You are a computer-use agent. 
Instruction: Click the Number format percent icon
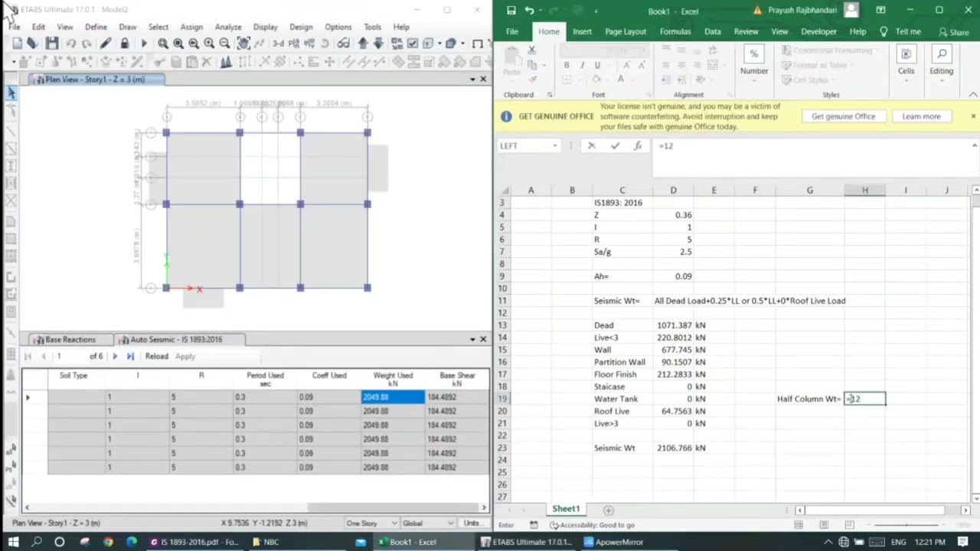[x=753, y=54]
